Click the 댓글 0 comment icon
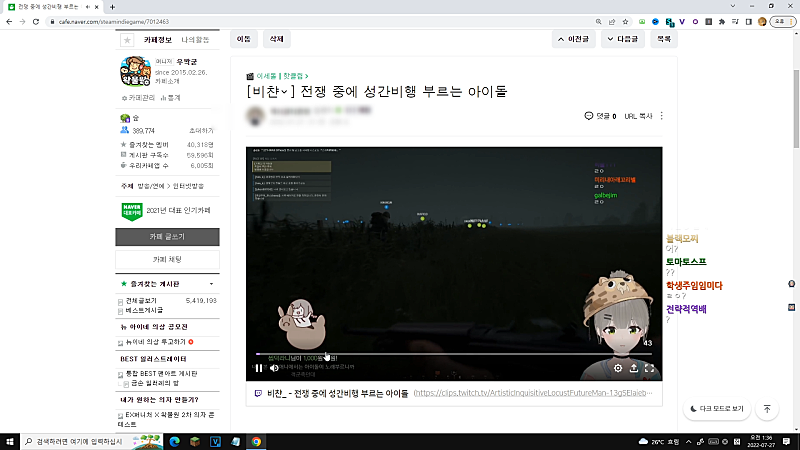This screenshot has width=800, height=450. coord(600,116)
